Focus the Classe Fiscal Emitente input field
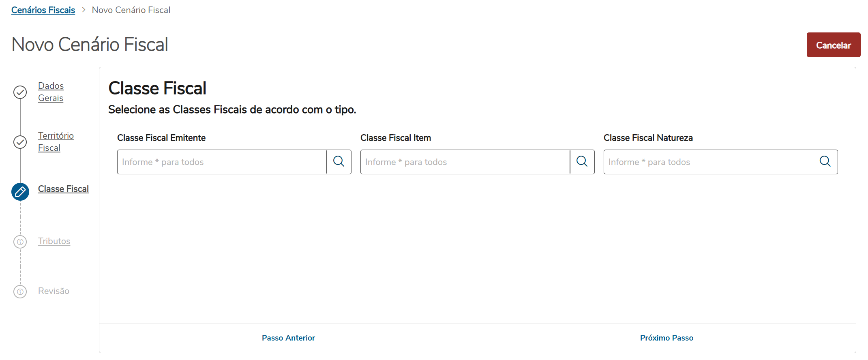Viewport: 868px width, 360px height. click(222, 162)
